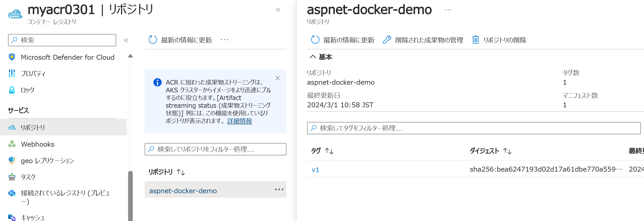The height and width of the screenshot is (221, 644).
Task: Open more options next to aspnet-docker-demo title
Action: [x=448, y=10]
